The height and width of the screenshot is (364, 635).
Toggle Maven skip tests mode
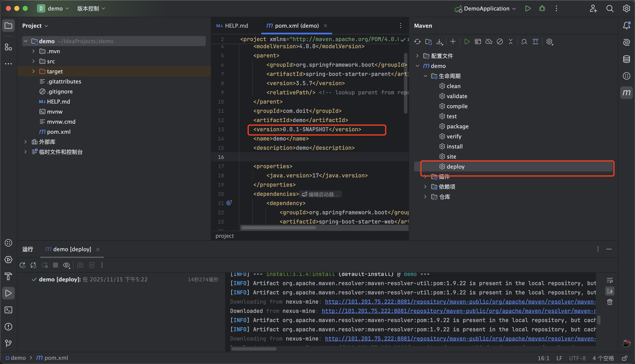500,42
